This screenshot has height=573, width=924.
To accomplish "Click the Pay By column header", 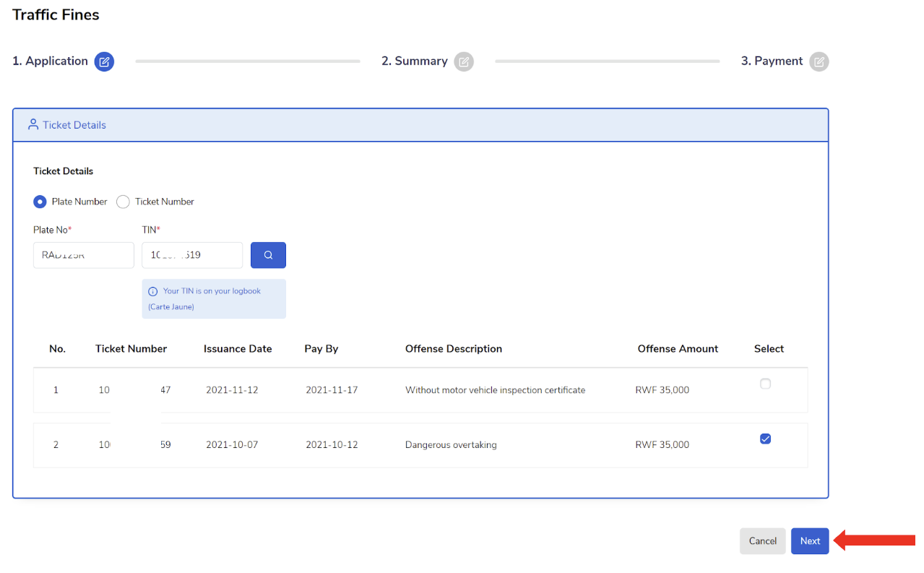I will (x=321, y=349).
